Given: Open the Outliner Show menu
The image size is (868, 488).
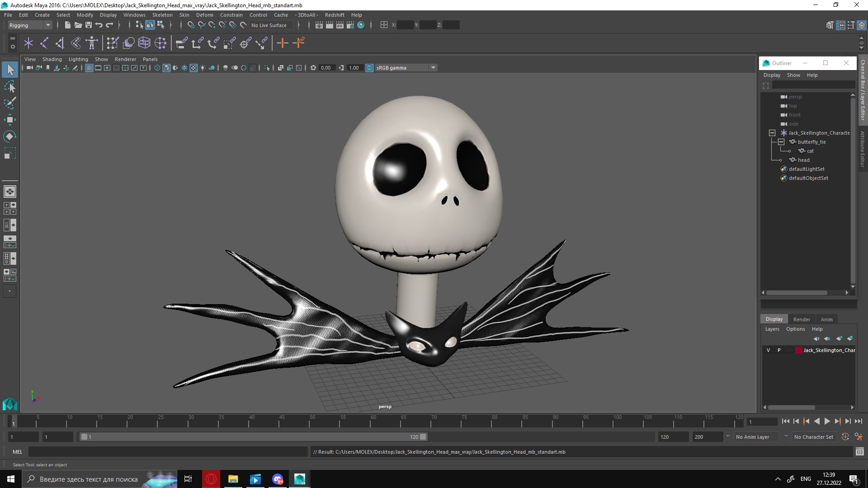Looking at the screenshot, I should (x=793, y=75).
